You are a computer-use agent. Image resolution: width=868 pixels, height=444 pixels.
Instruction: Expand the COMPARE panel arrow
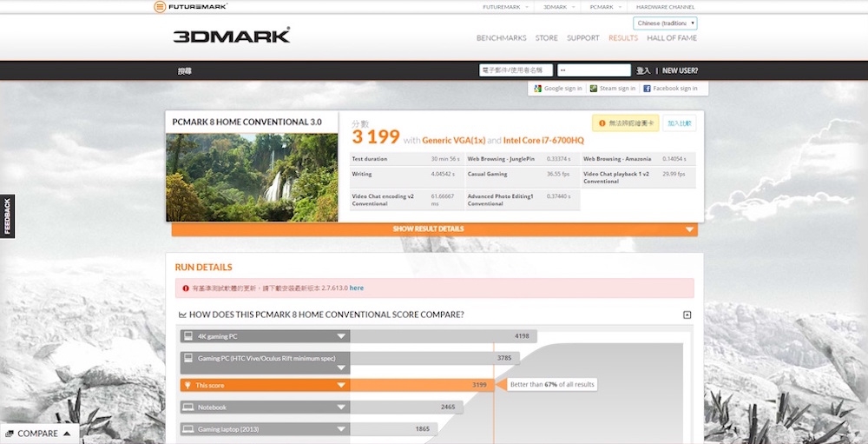click(x=67, y=434)
